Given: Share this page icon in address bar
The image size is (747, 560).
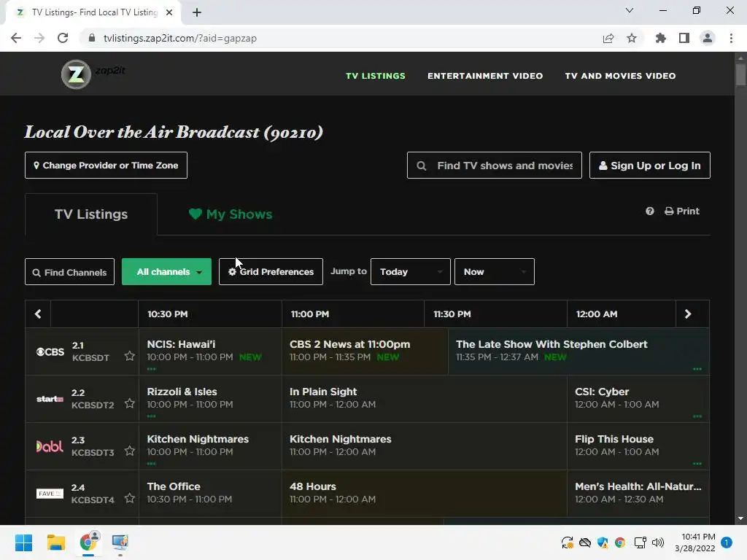Looking at the screenshot, I should [x=608, y=38].
